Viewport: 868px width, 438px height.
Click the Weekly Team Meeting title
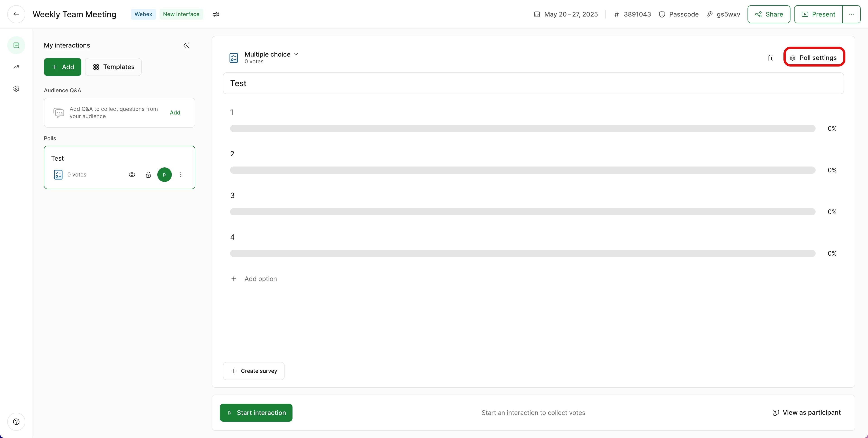(x=74, y=14)
